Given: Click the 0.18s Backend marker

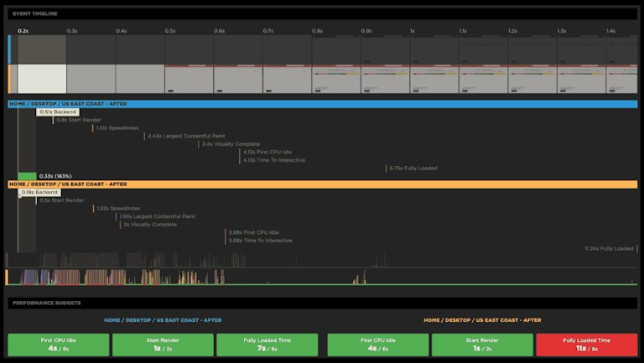Looking at the screenshot, I should pos(39,192).
